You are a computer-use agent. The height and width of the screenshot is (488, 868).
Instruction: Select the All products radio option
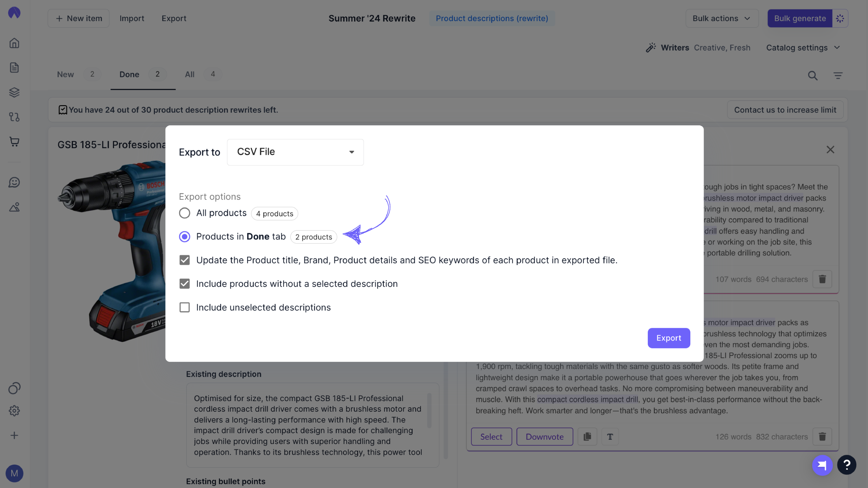pos(184,213)
